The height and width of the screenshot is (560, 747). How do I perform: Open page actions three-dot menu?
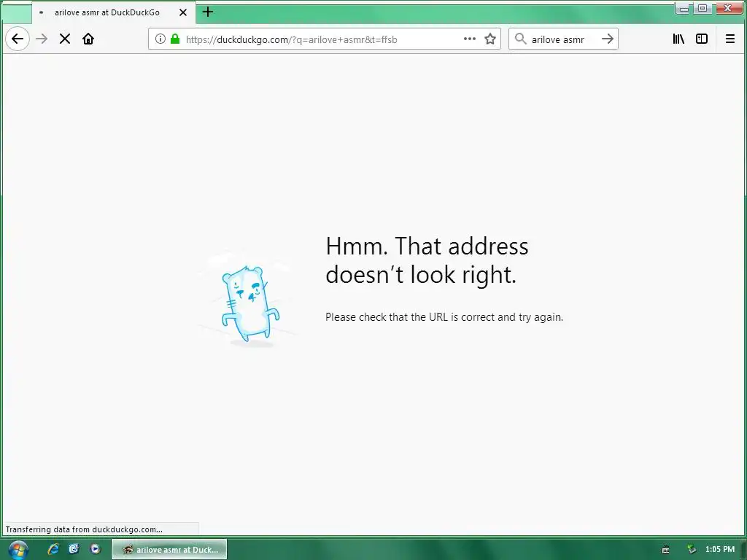470,39
